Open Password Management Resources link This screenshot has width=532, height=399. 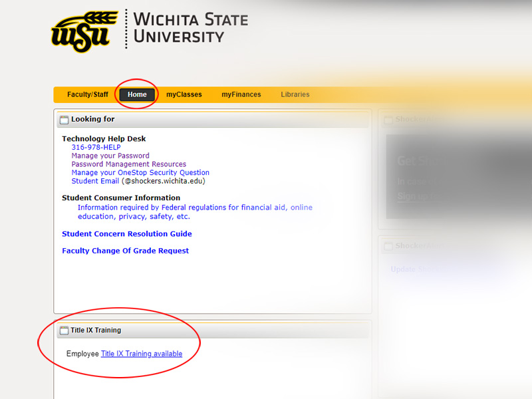coord(129,164)
